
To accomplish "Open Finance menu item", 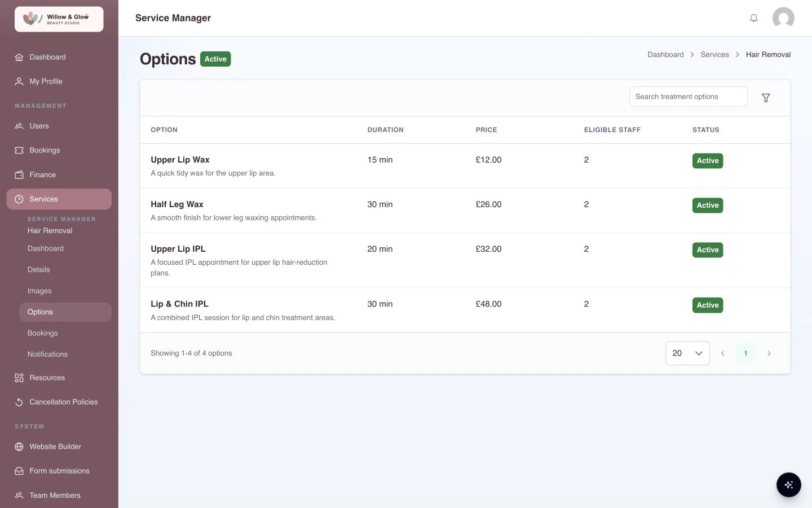I will click(x=59, y=174).
